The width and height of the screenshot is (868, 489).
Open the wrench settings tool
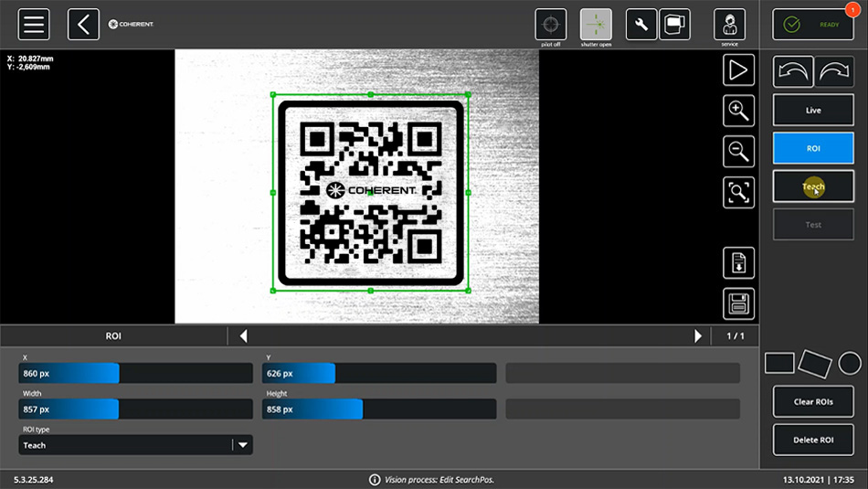click(x=640, y=24)
